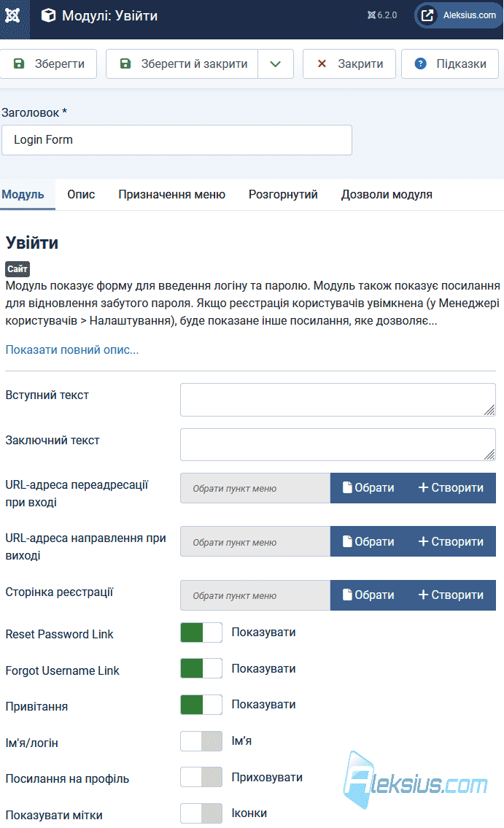Click the Іконки label text

click(x=249, y=813)
